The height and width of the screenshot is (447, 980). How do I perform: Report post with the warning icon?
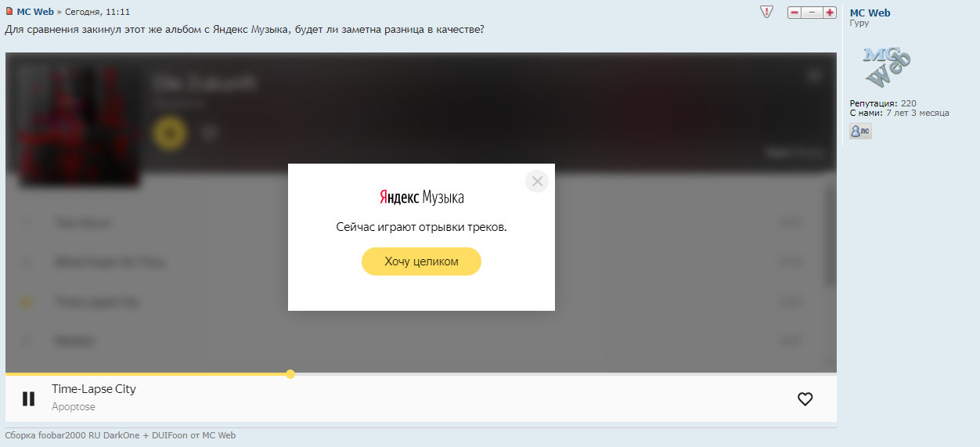click(x=767, y=12)
